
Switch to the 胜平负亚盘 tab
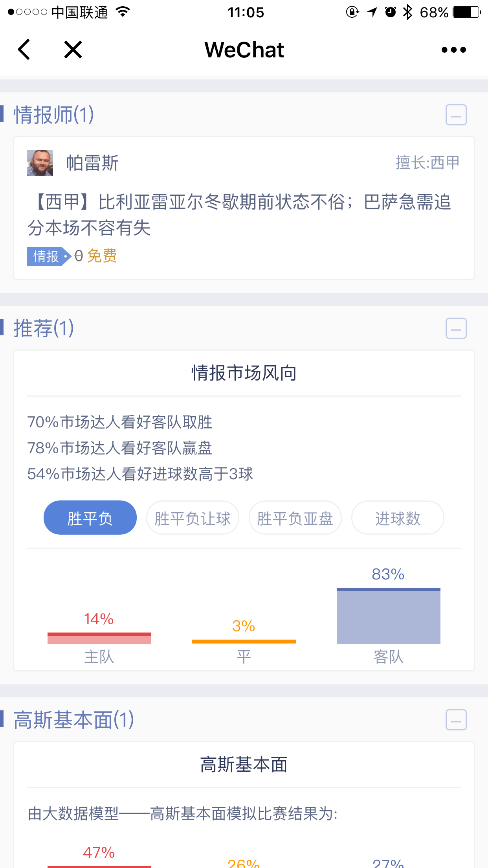295,518
